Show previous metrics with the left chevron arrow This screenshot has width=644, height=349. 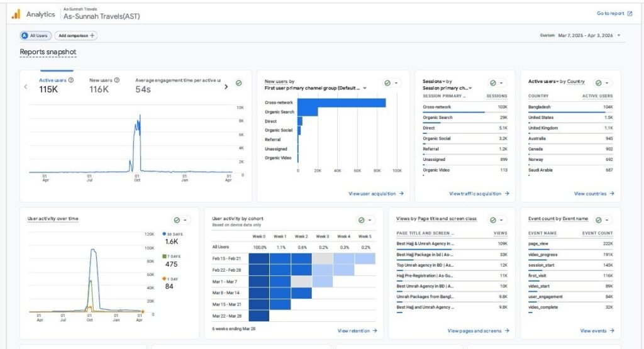click(x=26, y=87)
